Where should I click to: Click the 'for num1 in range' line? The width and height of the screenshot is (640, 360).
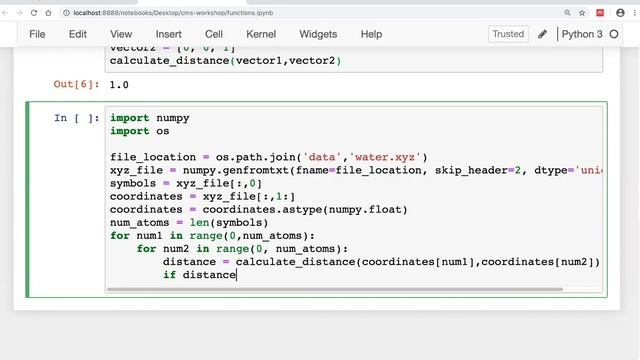coord(212,236)
